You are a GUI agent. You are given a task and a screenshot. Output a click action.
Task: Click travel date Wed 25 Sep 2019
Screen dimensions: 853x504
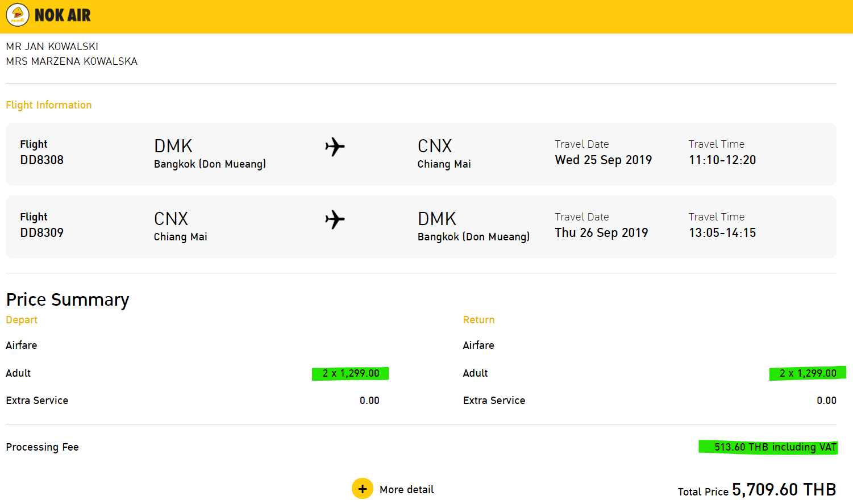(x=604, y=160)
